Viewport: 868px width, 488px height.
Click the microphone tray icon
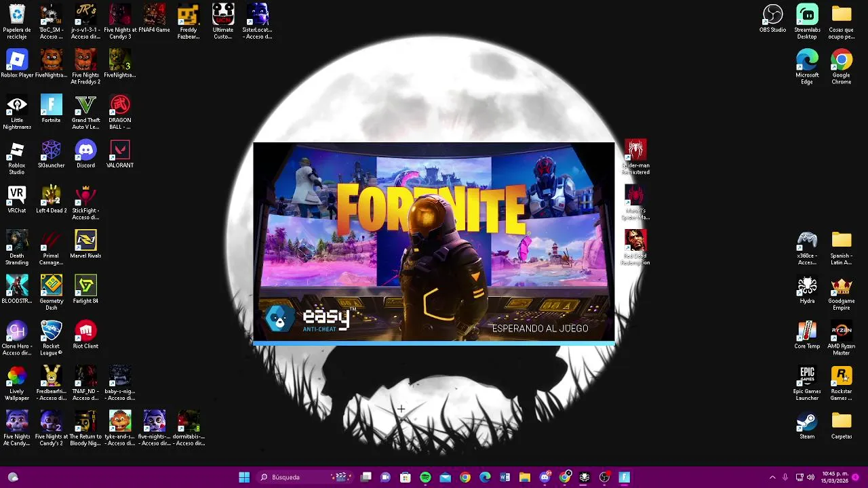(x=785, y=477)
